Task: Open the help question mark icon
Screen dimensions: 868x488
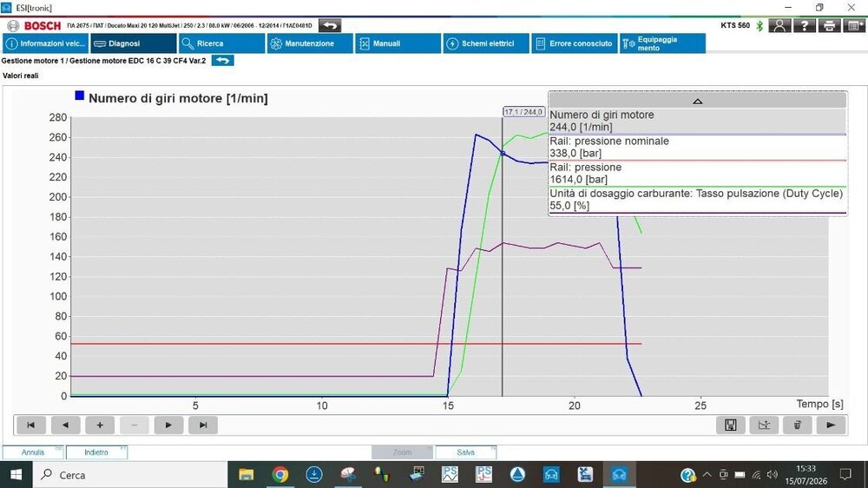Action: point(804,25)
